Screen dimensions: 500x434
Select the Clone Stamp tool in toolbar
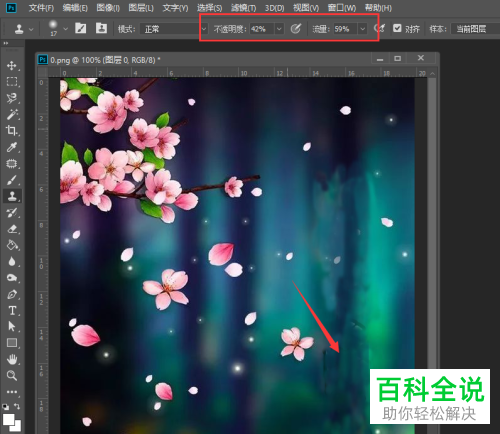click(12, 196)
